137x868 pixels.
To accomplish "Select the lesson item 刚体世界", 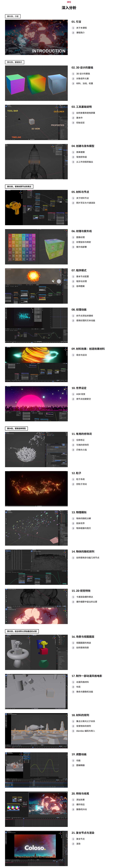I will (80, 523).
